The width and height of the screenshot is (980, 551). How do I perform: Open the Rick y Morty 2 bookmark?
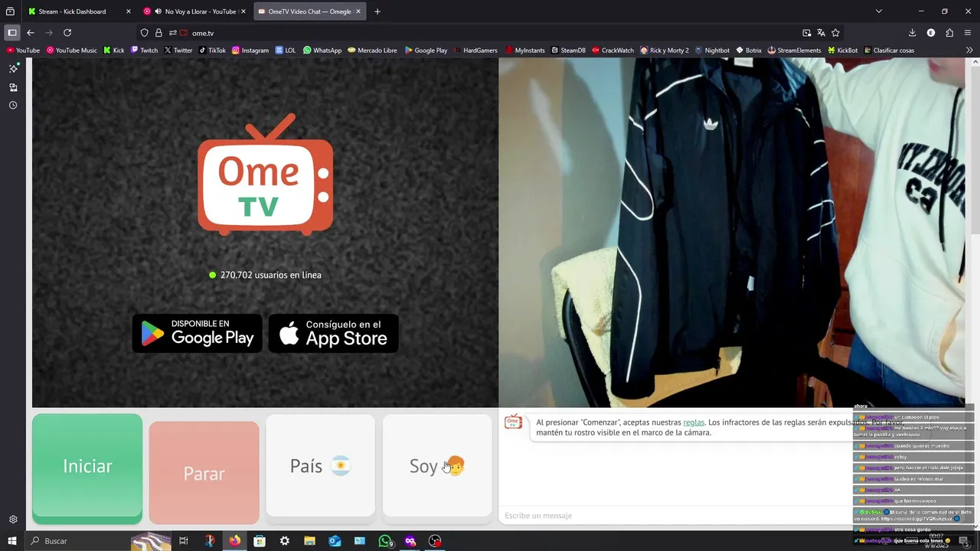point(665,51)
